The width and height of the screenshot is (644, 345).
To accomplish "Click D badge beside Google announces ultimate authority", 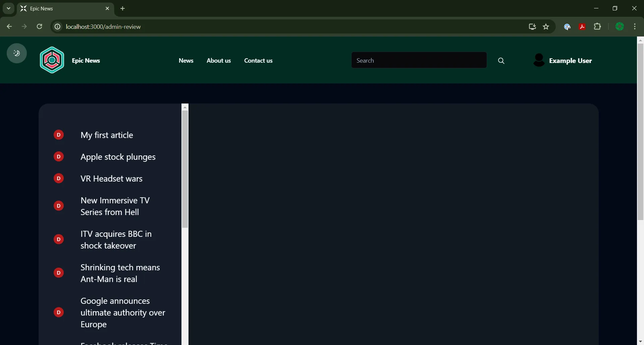I will [x=59, y=313].
